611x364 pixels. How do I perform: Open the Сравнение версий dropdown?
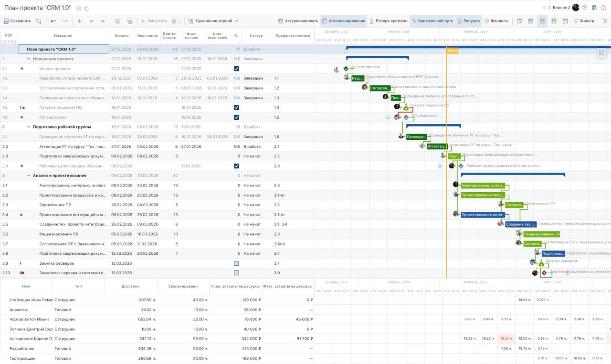click(x=213, y=21)
